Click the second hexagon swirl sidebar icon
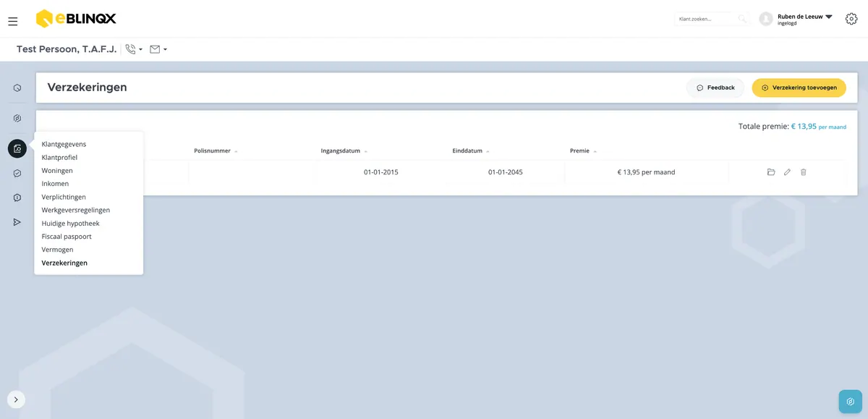The image size is (868, 419). pyautogui.click(x=17, y=118)
